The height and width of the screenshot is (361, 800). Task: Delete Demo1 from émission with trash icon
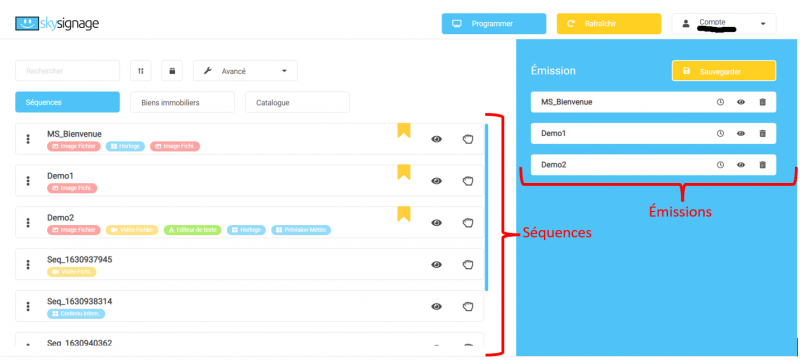tap(763, 134)
